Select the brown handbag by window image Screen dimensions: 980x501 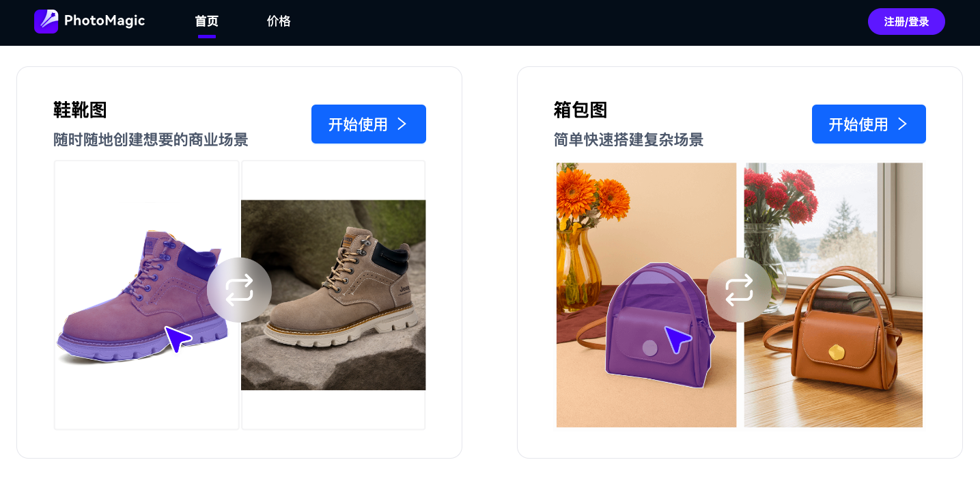833,295
